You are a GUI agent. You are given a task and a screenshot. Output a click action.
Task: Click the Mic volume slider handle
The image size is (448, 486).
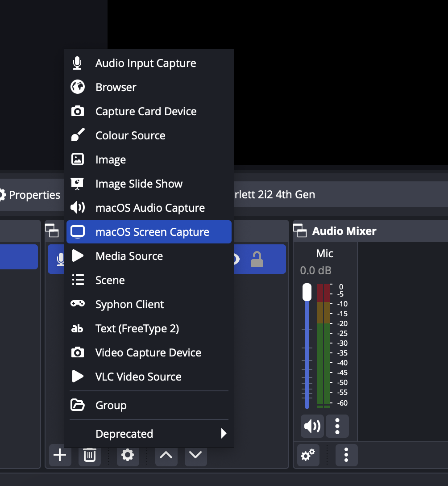(x=307, y=292)
